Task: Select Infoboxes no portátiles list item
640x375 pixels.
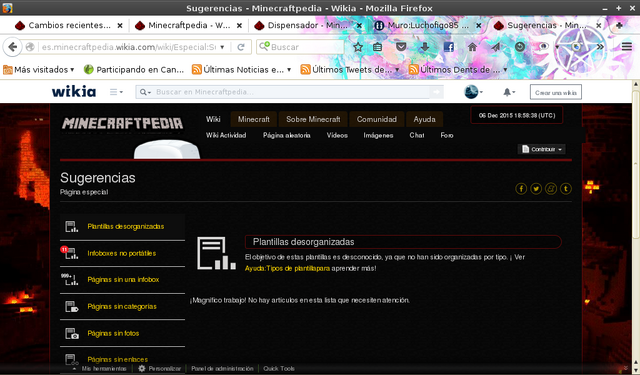Action: pyautogui.click(x=122, y=253)
